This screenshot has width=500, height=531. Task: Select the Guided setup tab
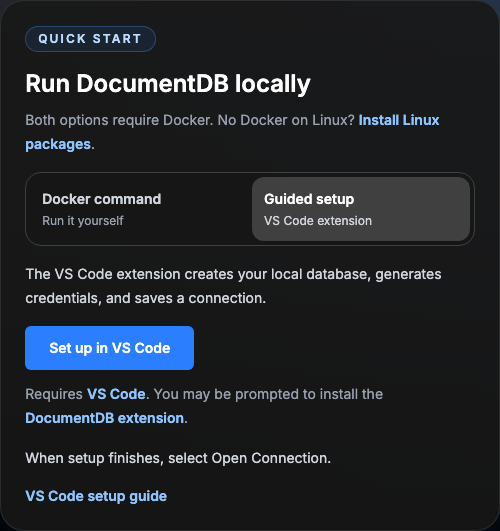click(361, 209)
